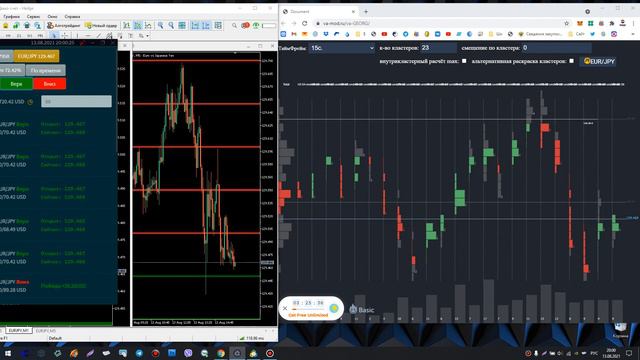Select crosshair tool in MetaTrader drawing toolbar
Viewport: 640px width, 360px height.
64,36
